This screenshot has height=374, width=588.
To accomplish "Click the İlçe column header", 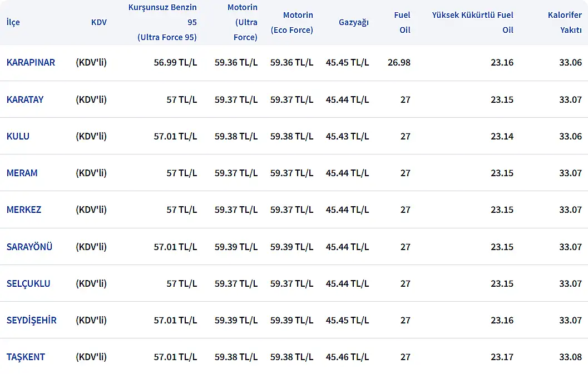I will tap(13, 22).
